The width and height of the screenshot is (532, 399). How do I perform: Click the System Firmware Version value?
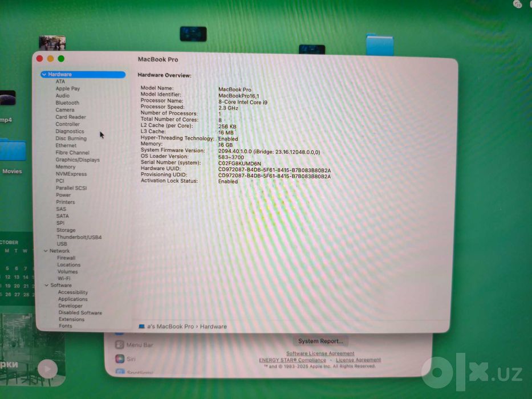coord(269,152)
